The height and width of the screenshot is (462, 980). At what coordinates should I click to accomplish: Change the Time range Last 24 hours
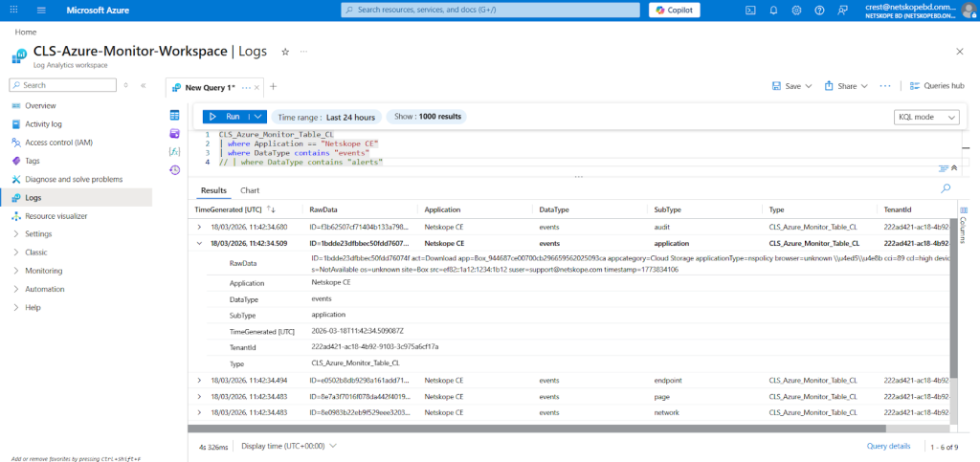click(326, 117)
